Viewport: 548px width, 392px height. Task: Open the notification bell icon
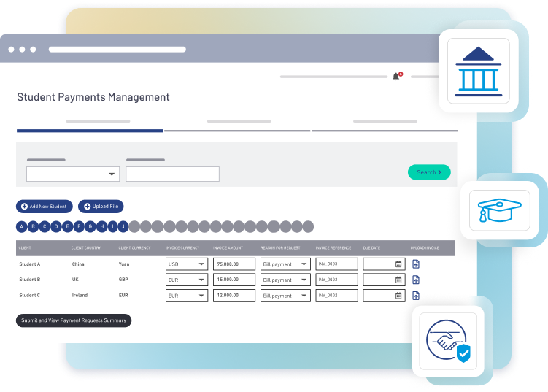click(396, 76)
